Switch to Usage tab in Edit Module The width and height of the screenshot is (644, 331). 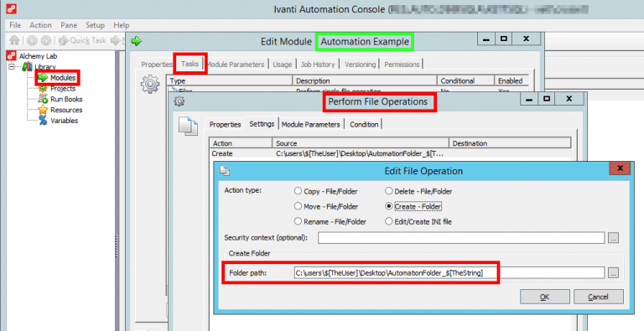click(282, 65)
